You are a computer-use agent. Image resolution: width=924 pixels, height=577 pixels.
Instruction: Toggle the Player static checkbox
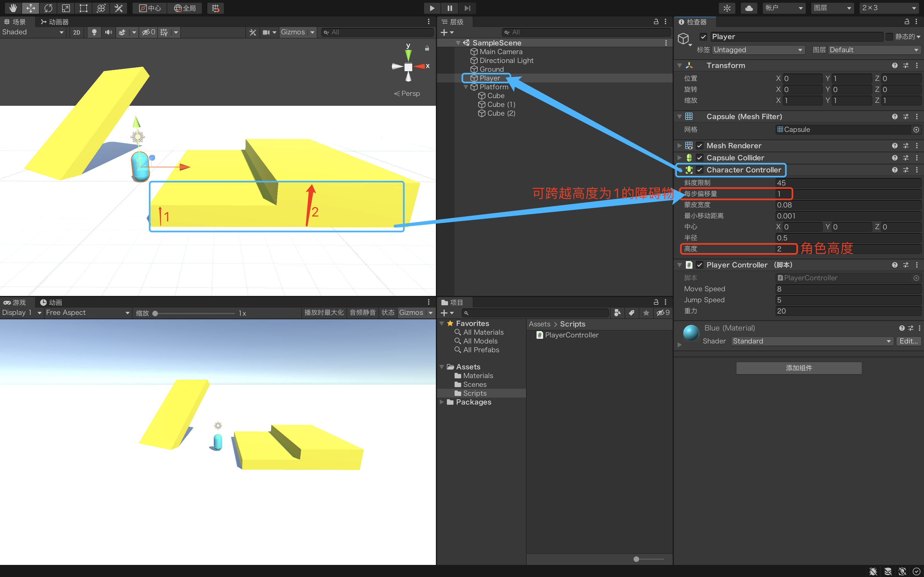[x=889, y=37]
